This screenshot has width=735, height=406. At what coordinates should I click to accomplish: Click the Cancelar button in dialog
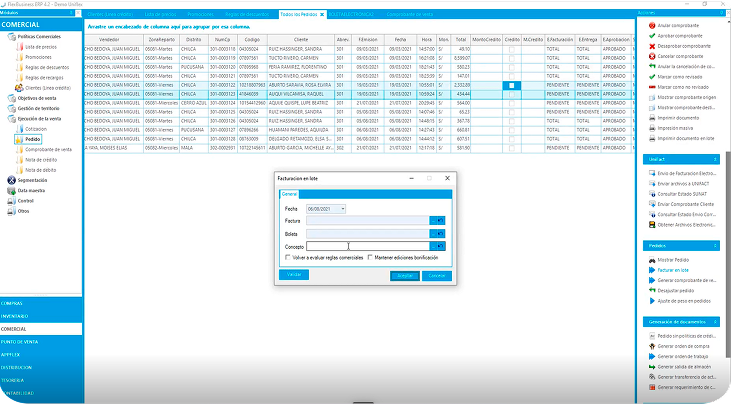pos(434,274)
